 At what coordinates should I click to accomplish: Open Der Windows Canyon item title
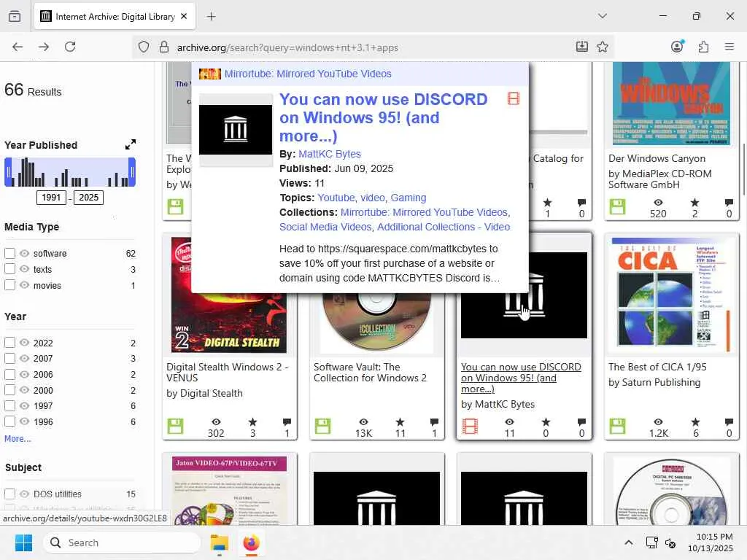(657, 158)
